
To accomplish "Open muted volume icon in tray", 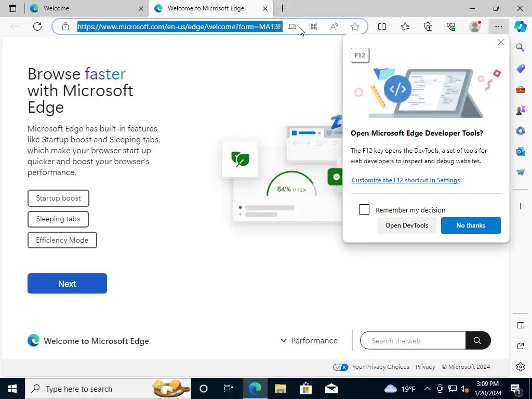I will point(465,389).
